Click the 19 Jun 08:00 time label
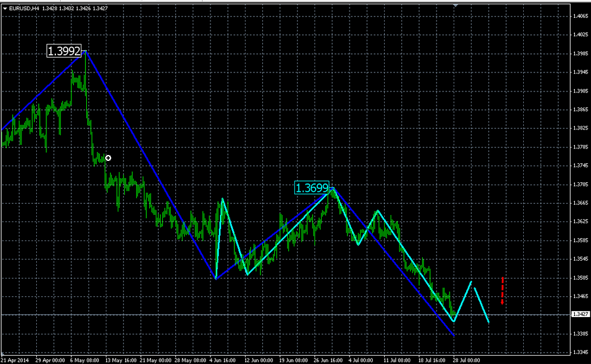 click(x=293, y=360)
